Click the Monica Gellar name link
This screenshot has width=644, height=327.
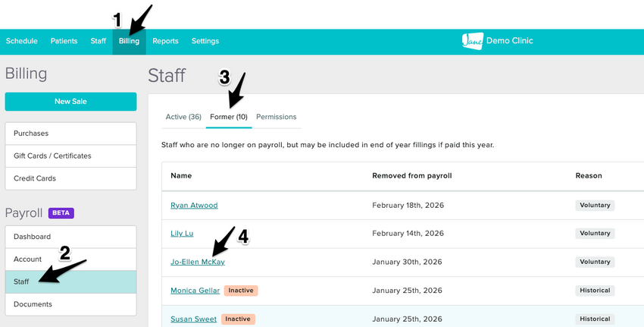point(195,291)
